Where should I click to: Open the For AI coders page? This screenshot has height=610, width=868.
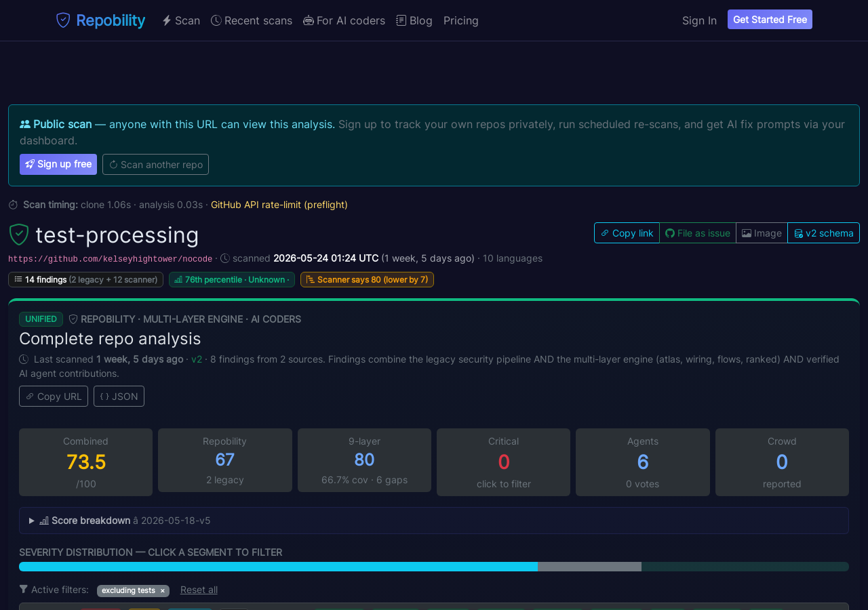[344, 20]
